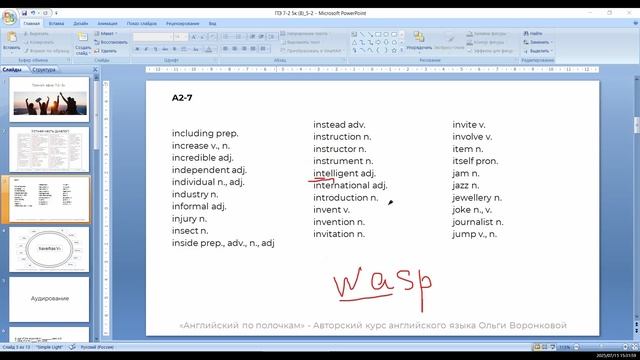The height and width of the screenshot is (360, 640).
Task: Select the Аудирование slide thumbnail
Action: click(49, 299)
